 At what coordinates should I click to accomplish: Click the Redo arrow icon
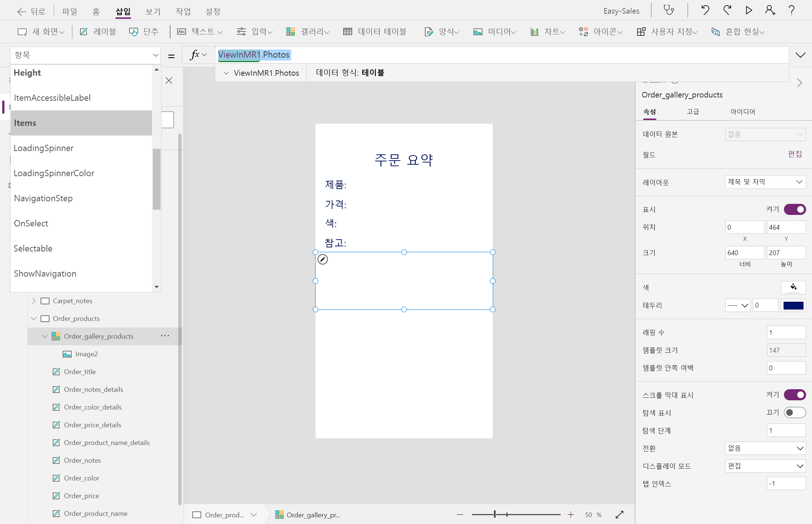click(x=727, y=10)
